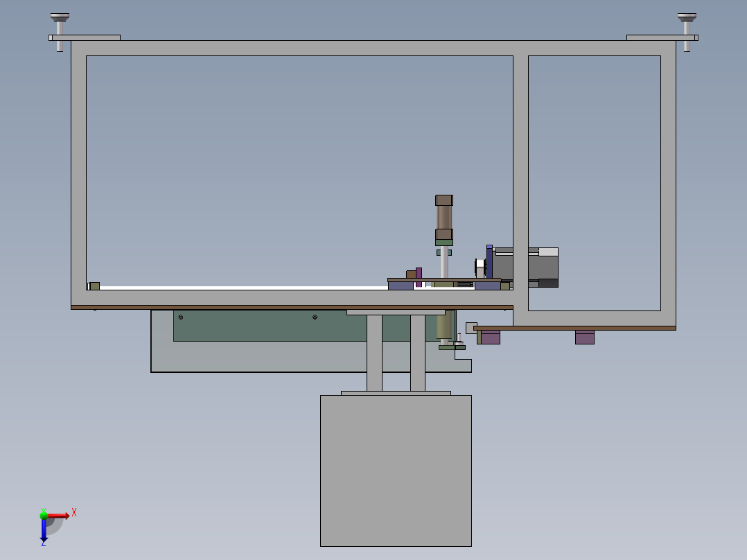Image resolution: width=747 pixels, height=560 pixels.
Task: Select the vertical frame divider post
Action: [x=520, y=183]
